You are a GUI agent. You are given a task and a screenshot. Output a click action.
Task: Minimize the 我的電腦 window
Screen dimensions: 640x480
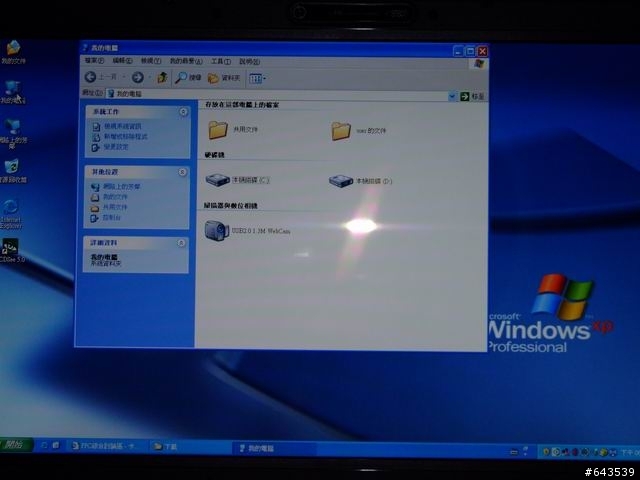[x=459, y=51]
